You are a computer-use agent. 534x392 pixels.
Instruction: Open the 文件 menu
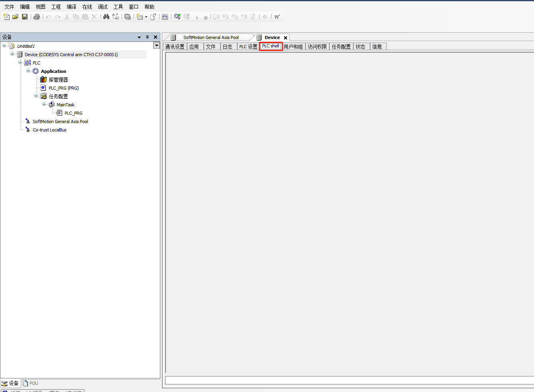coord(9,7)
